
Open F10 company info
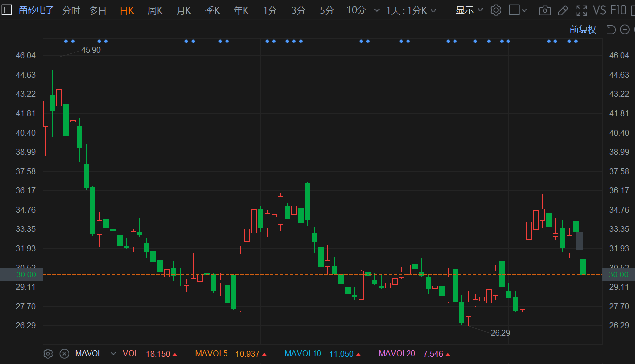(619, 10)
